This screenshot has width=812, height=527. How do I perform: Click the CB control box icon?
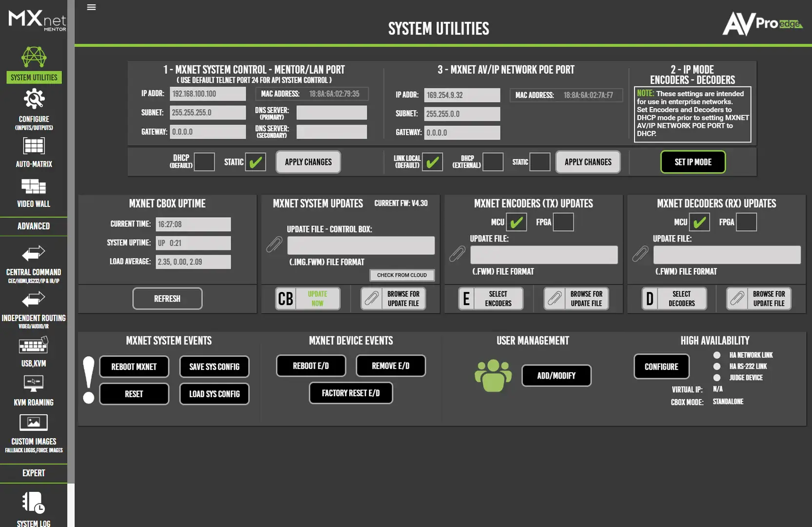(x=286, y=299)
